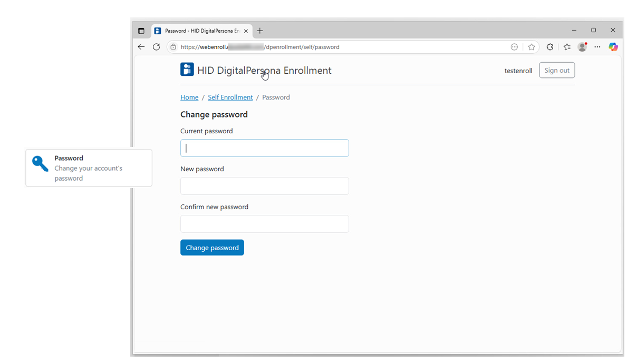Close the Password browser tab
The height and width of the screenshot is (364, 637).
[246, 31]
